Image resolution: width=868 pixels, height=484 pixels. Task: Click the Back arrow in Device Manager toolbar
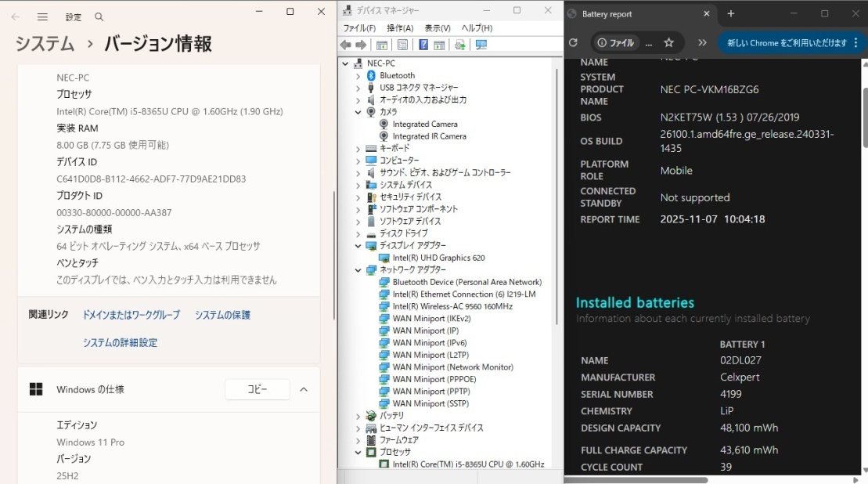[344, 45]
